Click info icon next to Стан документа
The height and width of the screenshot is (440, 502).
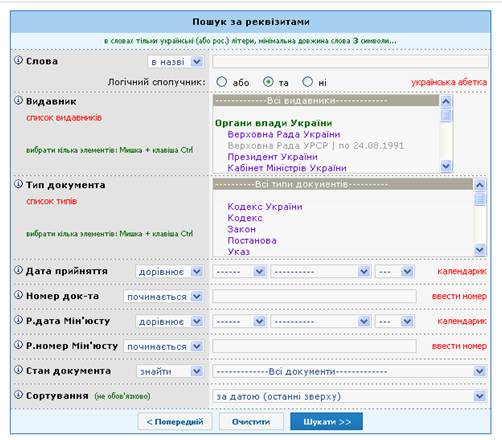point(18,370)
